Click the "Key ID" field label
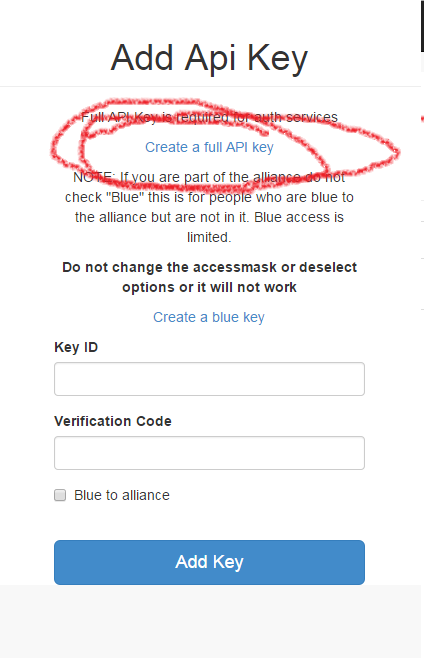 pos(76,347)
